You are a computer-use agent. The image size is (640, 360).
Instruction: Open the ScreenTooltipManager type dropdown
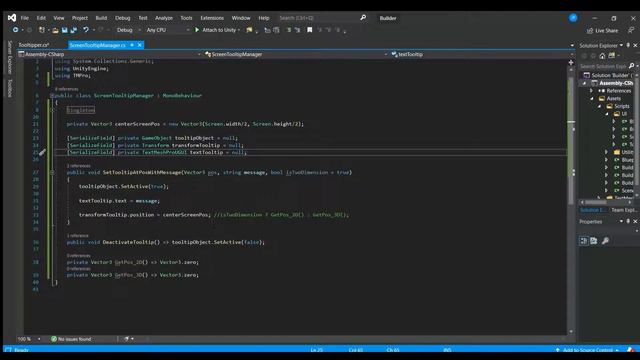point(296,54)
